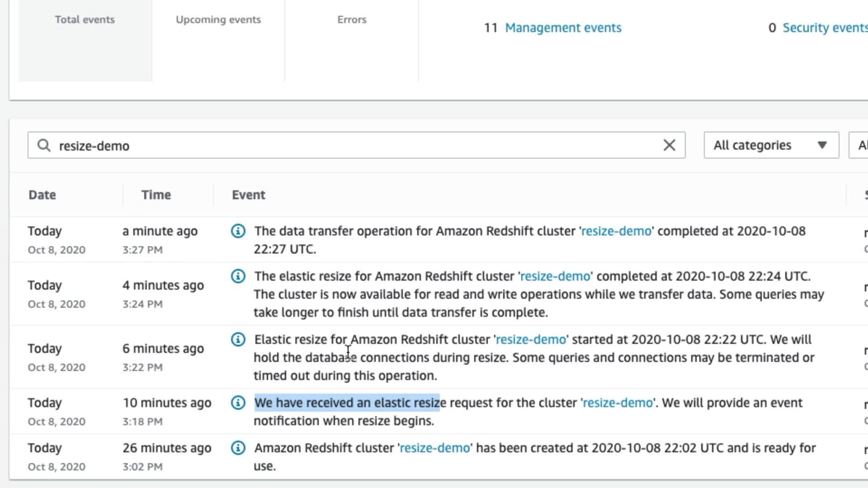Open the Management events link
The image size is (868, 488).
coord(563,28)
